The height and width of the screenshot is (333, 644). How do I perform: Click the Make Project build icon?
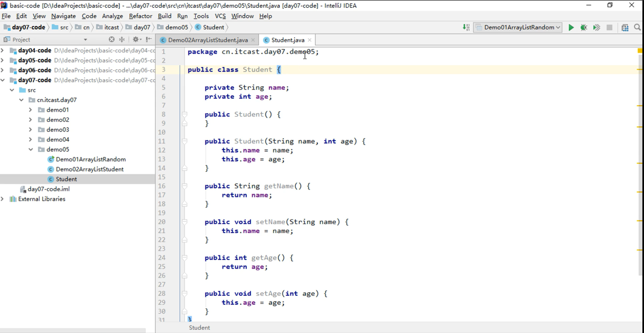click(466, 27)
